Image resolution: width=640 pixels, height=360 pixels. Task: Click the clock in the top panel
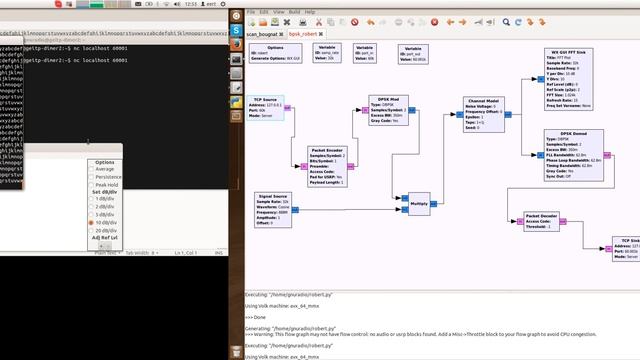pyautogui.click(x=191, y=4)
